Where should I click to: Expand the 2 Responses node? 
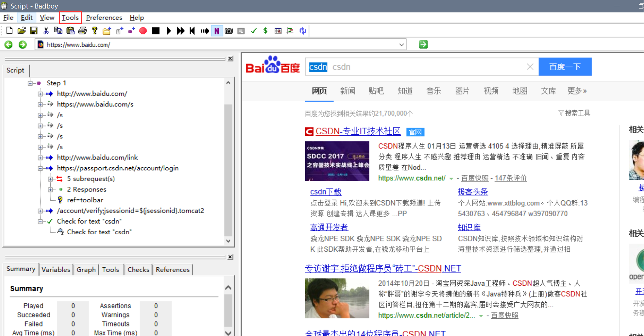(x=50, y=190)
